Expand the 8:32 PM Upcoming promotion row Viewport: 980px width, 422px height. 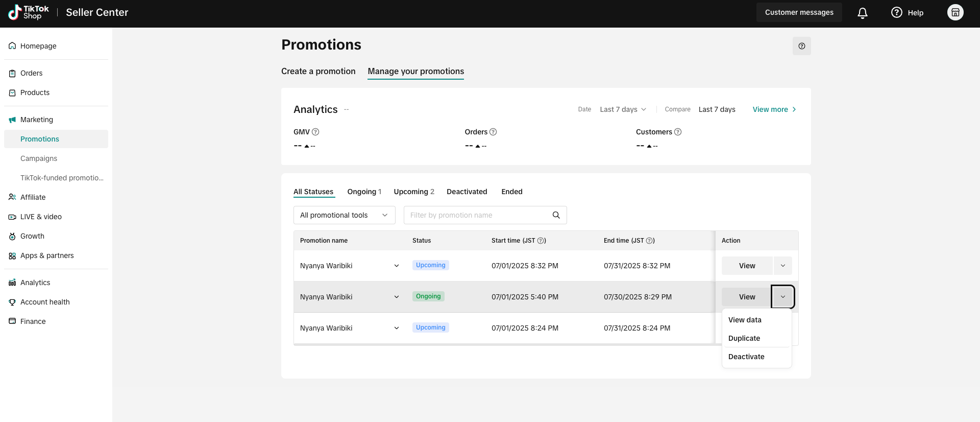(x=397, y=266)
